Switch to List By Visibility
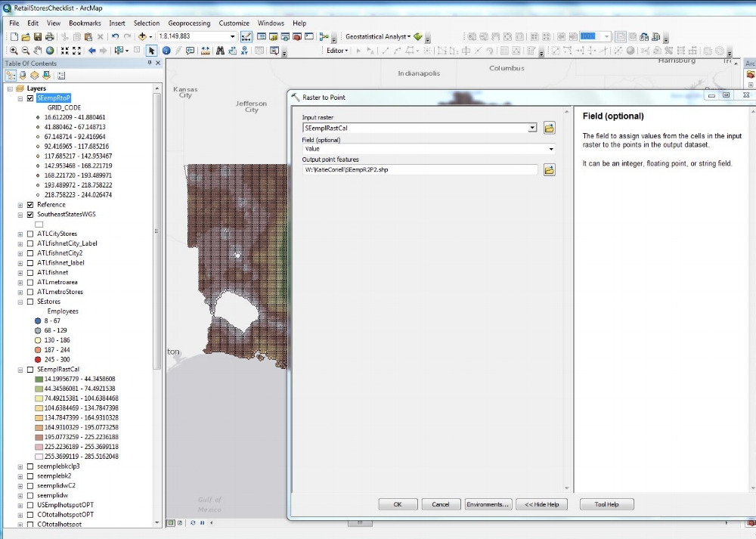The image size is (756, 539). click(34, 75)
